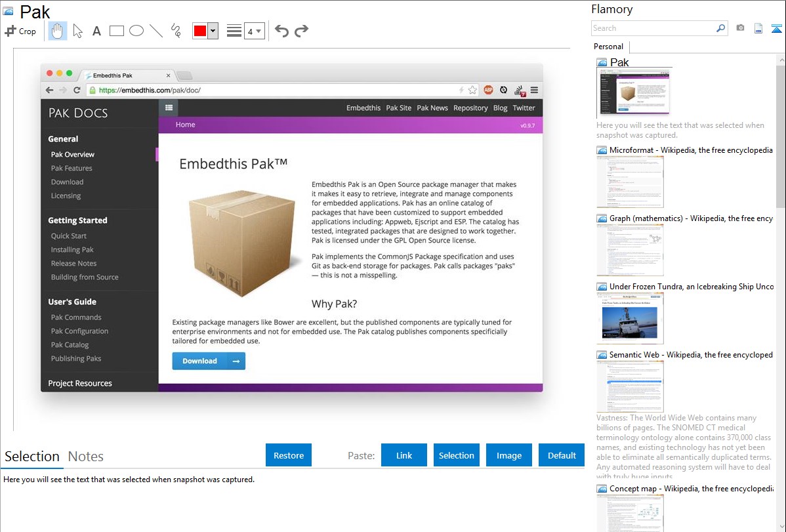Image resolution: width=786 pixels, height=532 pixels.
Task: Open the Graph (mathematics) snapshot thumbnail
Action: pyautogui.click(x=630, y=250)
